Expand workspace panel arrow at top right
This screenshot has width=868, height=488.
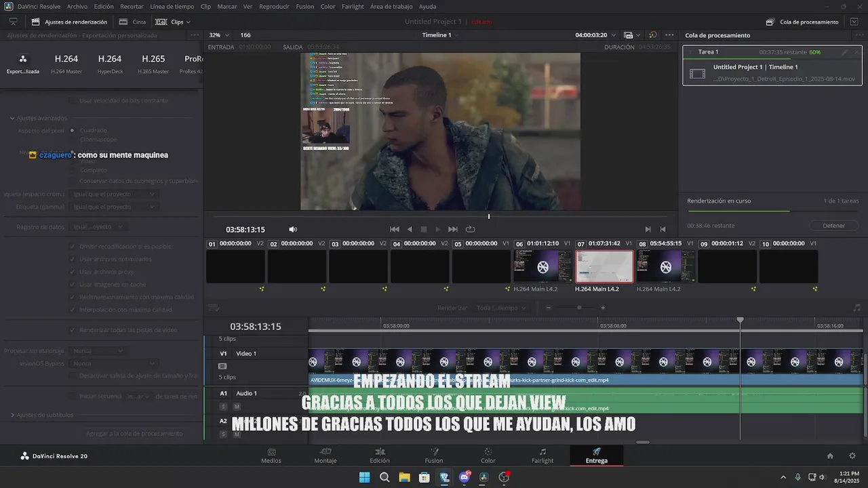[854, 22]
